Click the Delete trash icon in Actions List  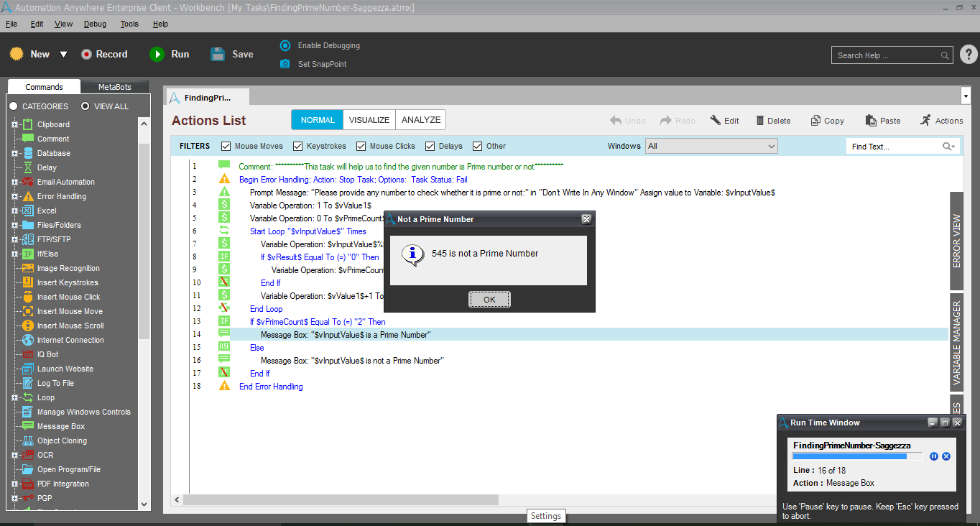pos(759,121)
